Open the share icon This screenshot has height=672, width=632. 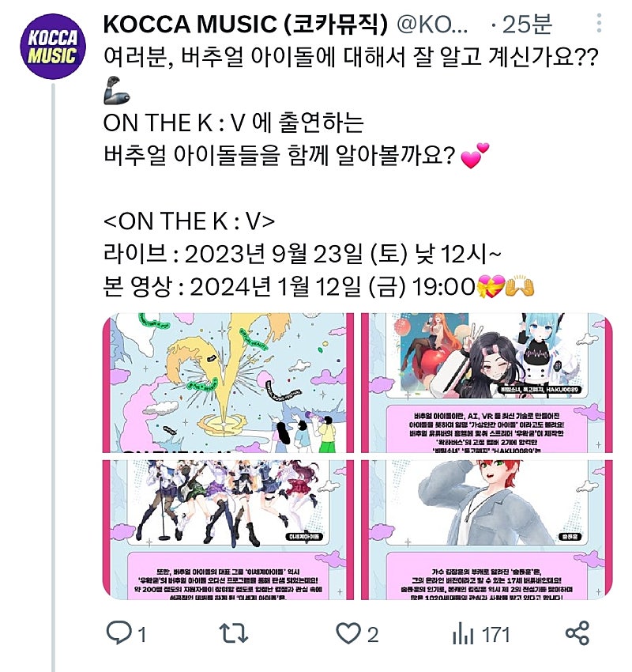click(577, 633)
